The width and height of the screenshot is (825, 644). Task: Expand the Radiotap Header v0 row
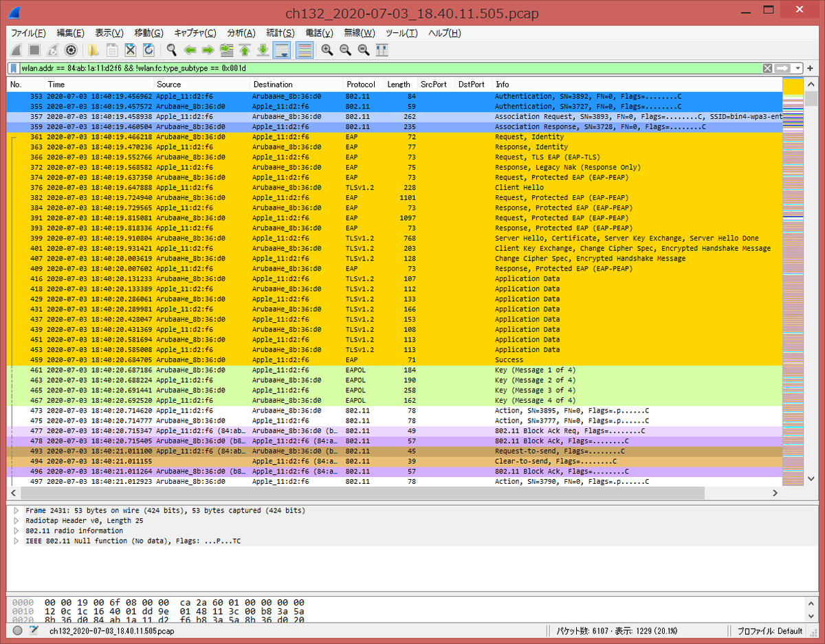tap(16, 521)
